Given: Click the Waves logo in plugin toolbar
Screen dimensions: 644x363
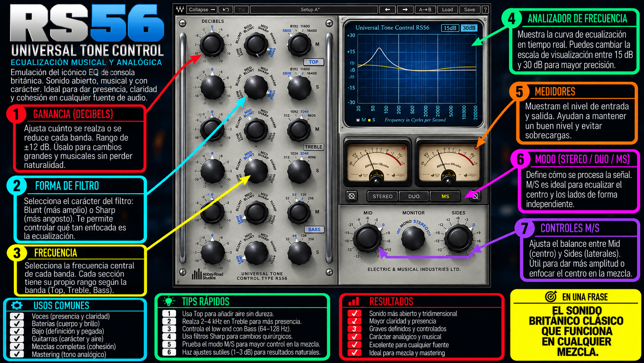Looking at the screenshot, I should (180, 10).
